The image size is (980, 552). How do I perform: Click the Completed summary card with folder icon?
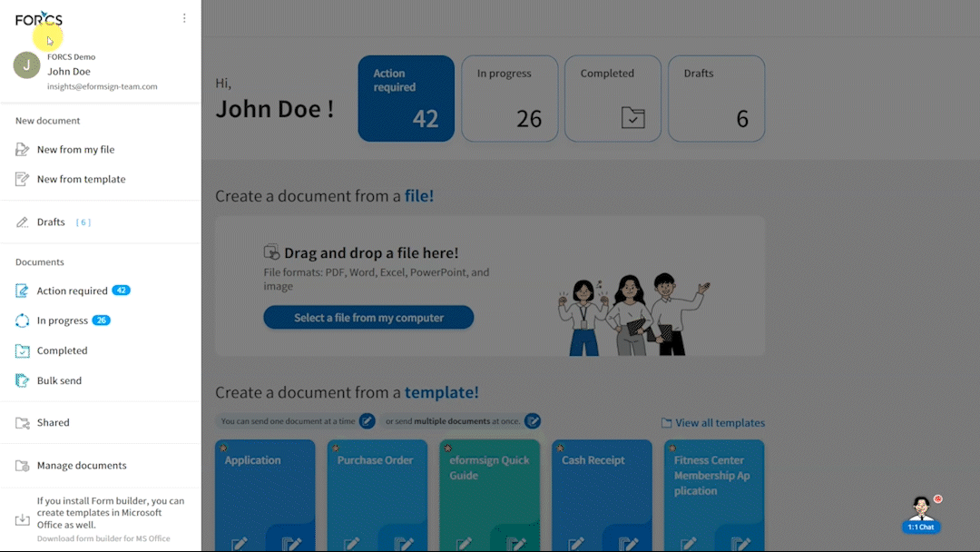tap(613, 98)
